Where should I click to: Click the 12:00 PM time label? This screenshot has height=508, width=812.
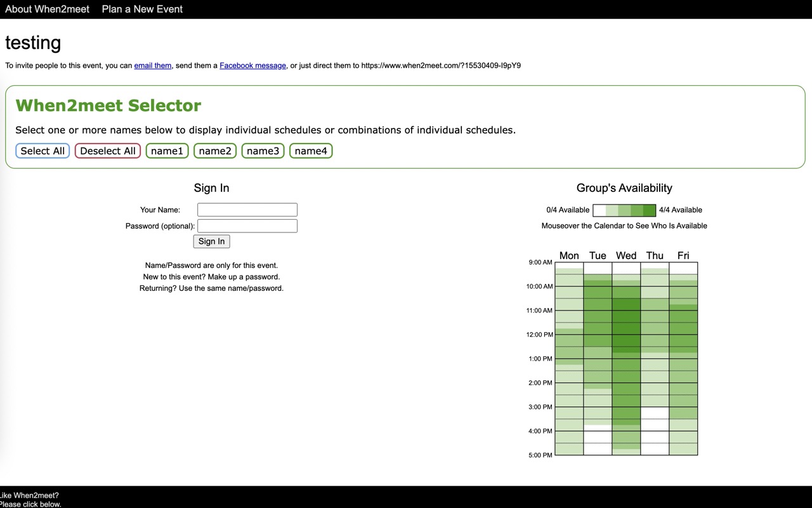point(540,335)
